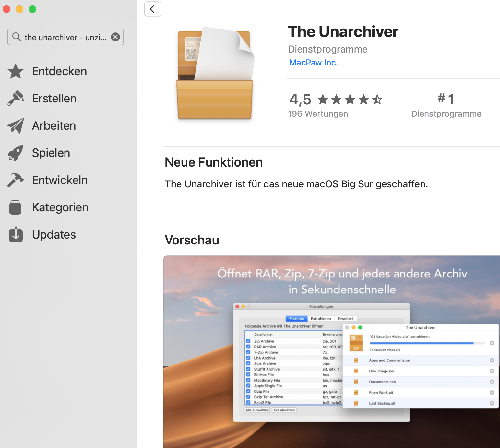The width and height of the screenshot is (500, 448).
Task: Select the Entdecken star icon
Action: (16, 71)
